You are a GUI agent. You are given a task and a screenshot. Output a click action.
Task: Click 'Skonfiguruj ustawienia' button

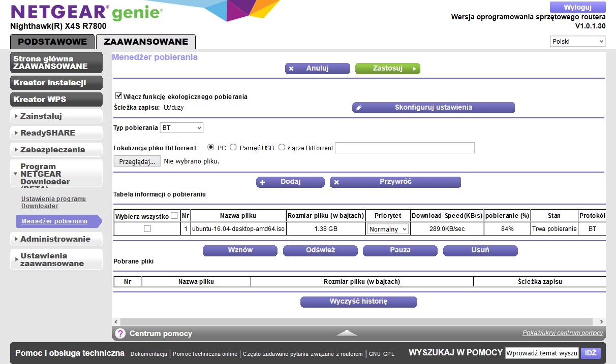point(434,108)
